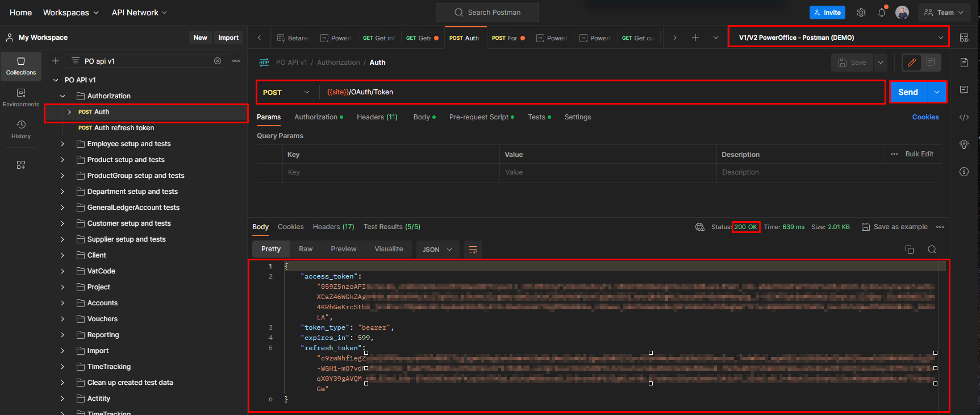
Task: Click the edit pencil icon
Action: tap(912, 63)
